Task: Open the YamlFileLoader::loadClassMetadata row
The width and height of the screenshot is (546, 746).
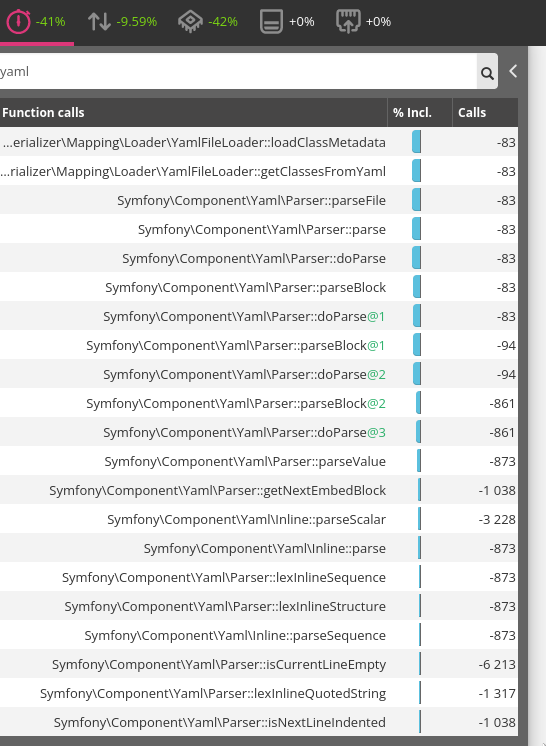Action: pos(259,142)
